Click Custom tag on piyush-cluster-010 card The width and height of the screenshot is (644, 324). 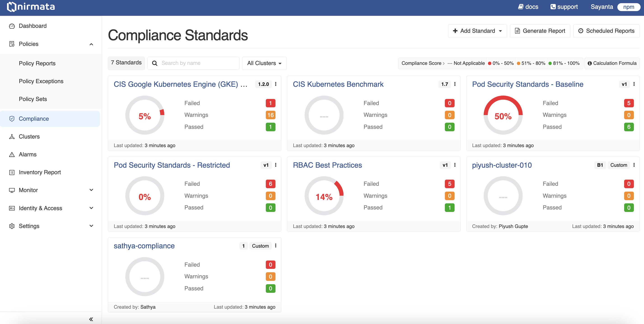coord(619,165)
